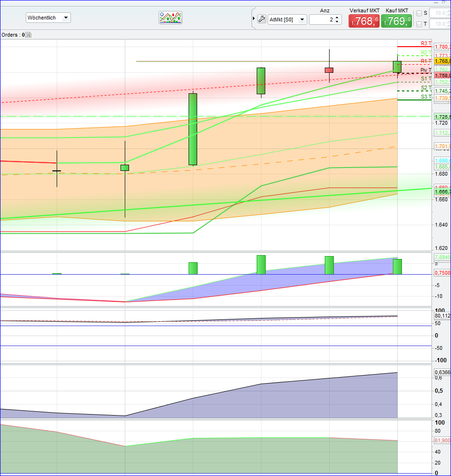
Task: Click the green Kauf MKT buy button
Action: (x=396, y=21)
